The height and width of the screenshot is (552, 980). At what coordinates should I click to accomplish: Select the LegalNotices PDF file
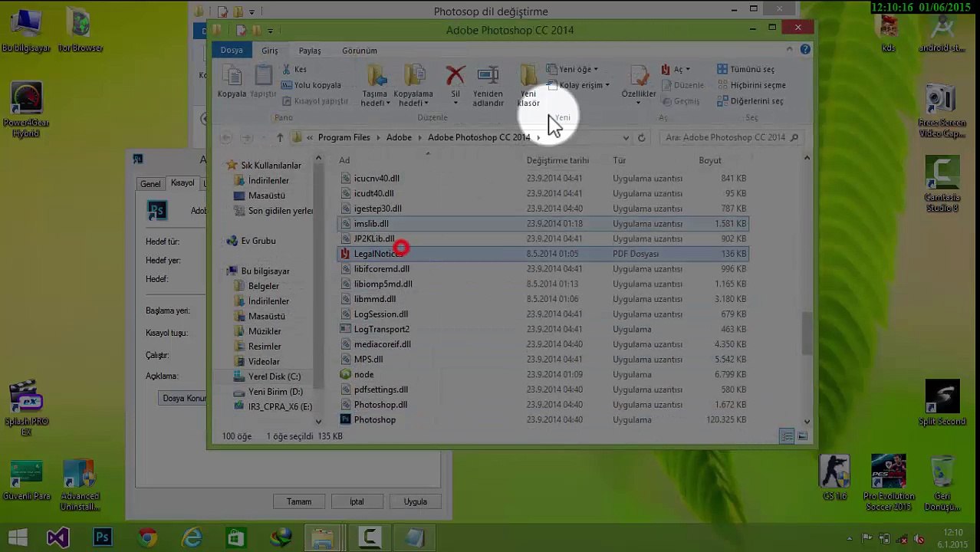(x=378, y=254)
